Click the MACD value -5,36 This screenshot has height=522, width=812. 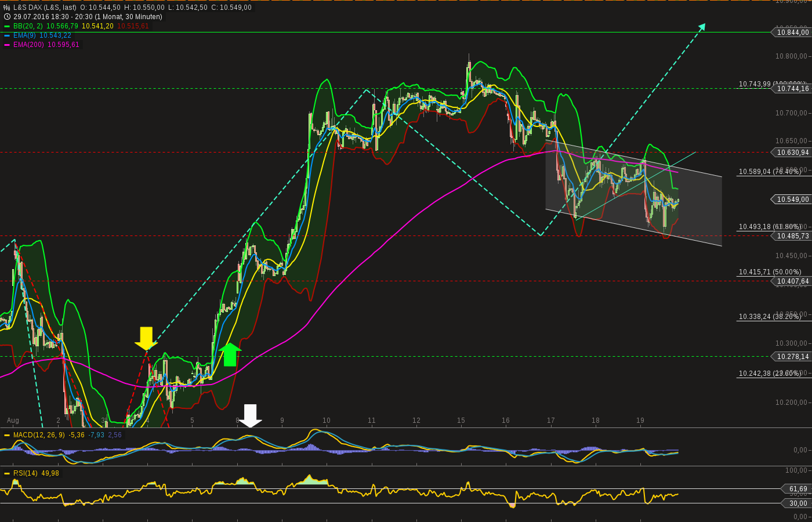[x=77, y=435]
